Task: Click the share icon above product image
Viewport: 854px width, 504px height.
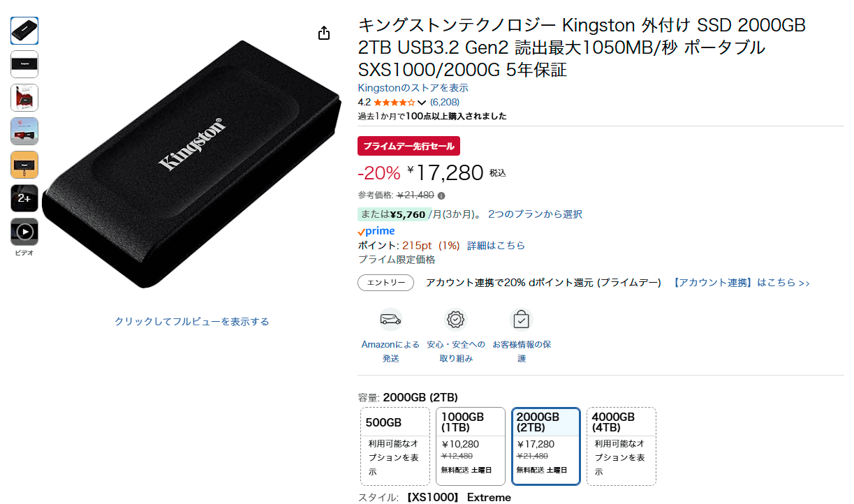Action: (324, 34)
